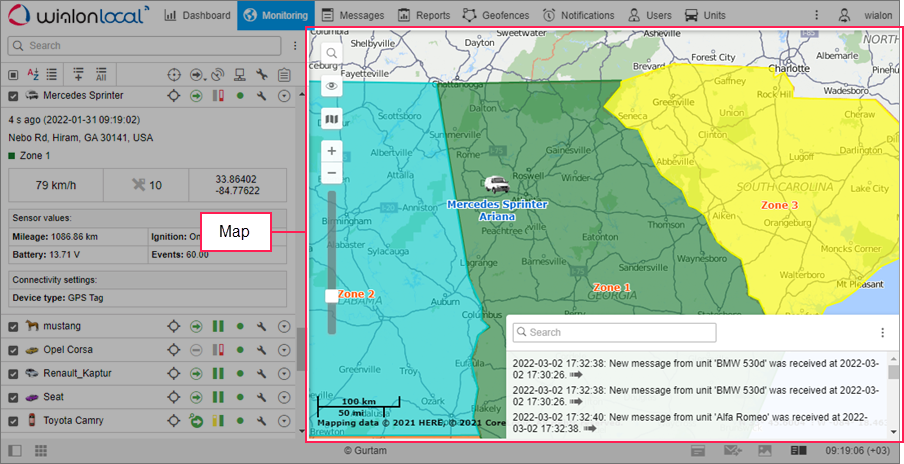Switch unit list view mode icon
This screenshot has width=904, height=464.
click(52, 74)
